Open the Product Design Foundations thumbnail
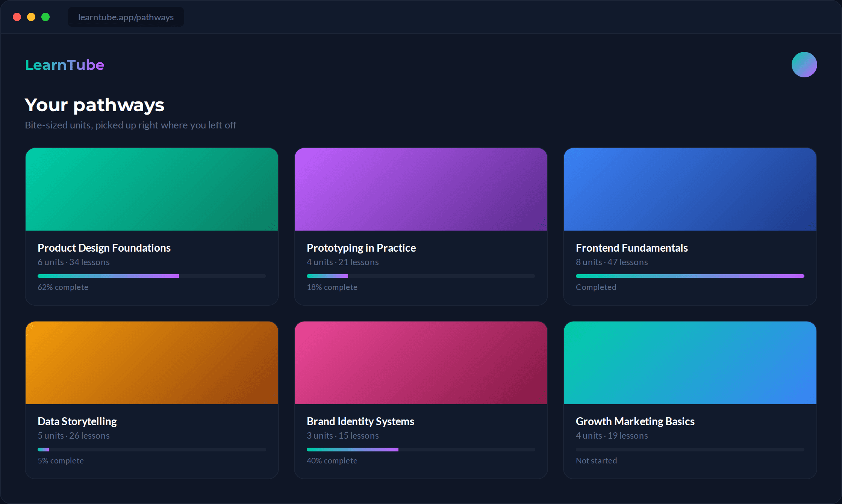 (x=152, y=189)
